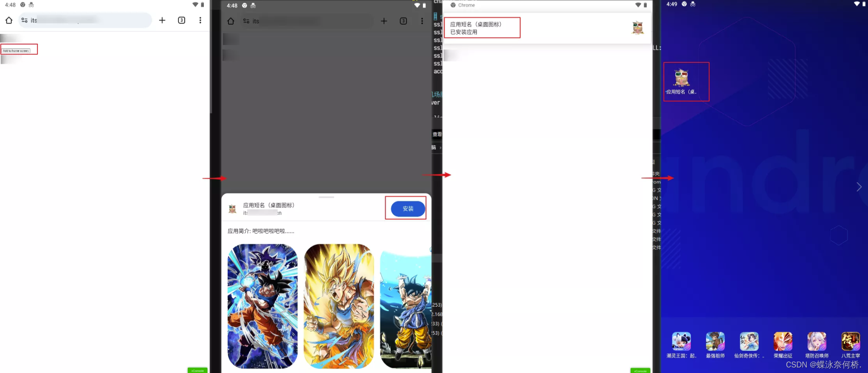
Task: Open site info icon on the white Chrome screen
Action: pyautogui.click(x=25, y=20)
